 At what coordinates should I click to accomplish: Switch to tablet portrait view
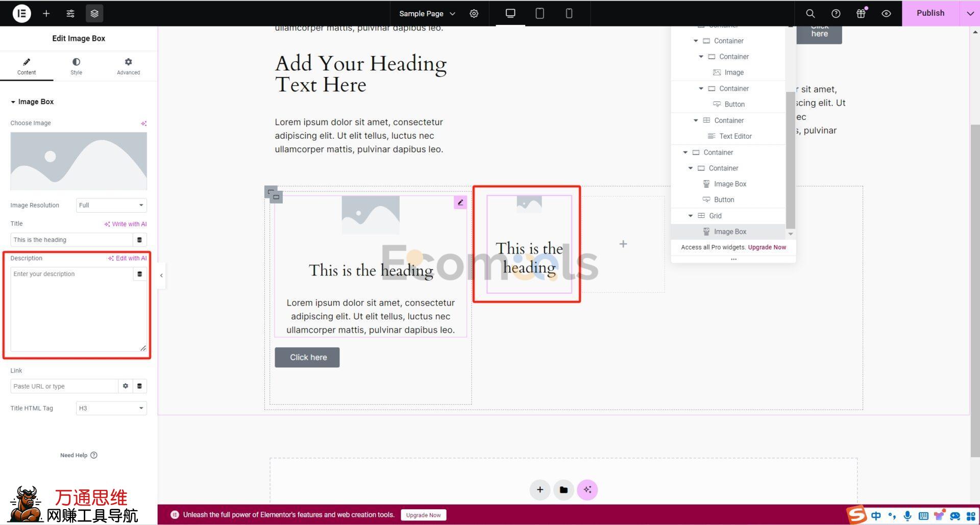(x=540, y=13)
